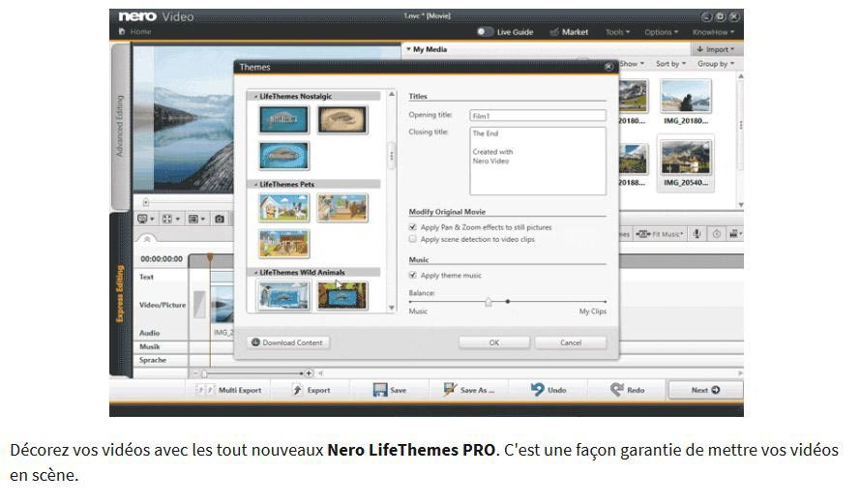
Task: Click the timeline zoom out minus icon
Action: point(195,373)
